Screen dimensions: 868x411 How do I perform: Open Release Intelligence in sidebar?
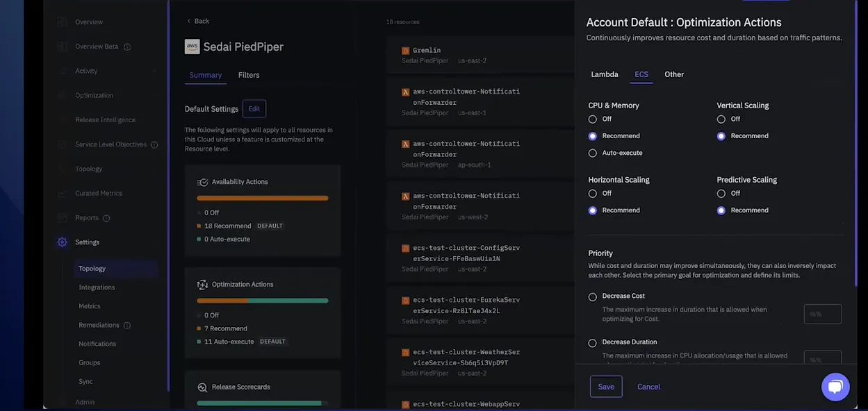pyautogui.click(x=106, y=120)
